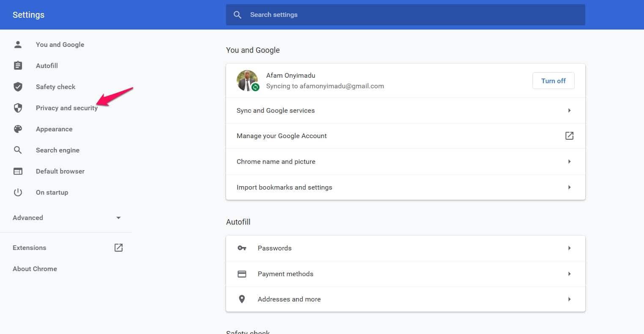The height and width of the screenshot is (334, 644).
Task: Expand arrow on Sync and Google services
Action: click(x=569, y=110)
